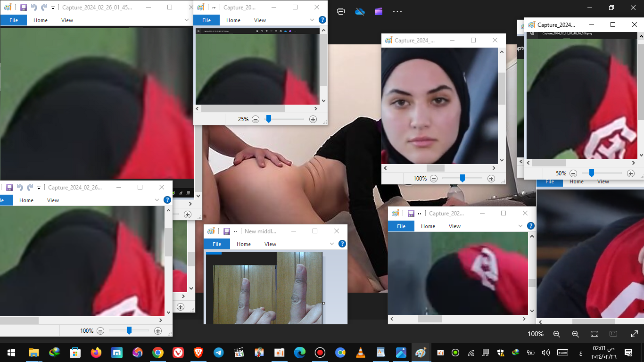Toggle the 1:1 actual size button
Viewport: 644px width, 362px height.
[x=613, y=334]
